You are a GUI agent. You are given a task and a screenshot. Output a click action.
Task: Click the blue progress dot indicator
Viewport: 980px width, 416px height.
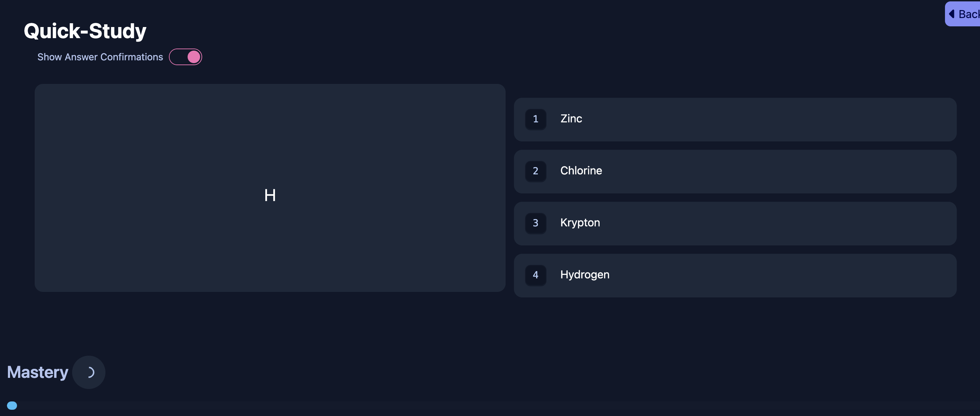tap(12, 405)
